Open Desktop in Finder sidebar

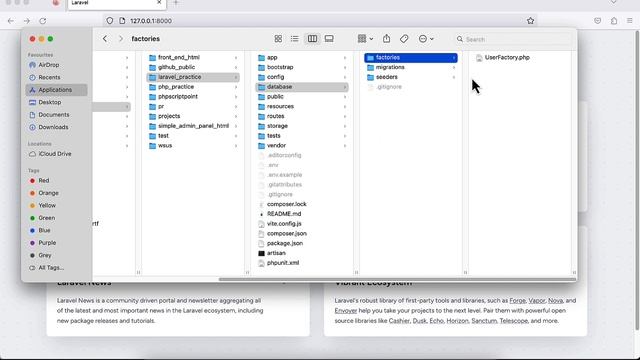56,102
